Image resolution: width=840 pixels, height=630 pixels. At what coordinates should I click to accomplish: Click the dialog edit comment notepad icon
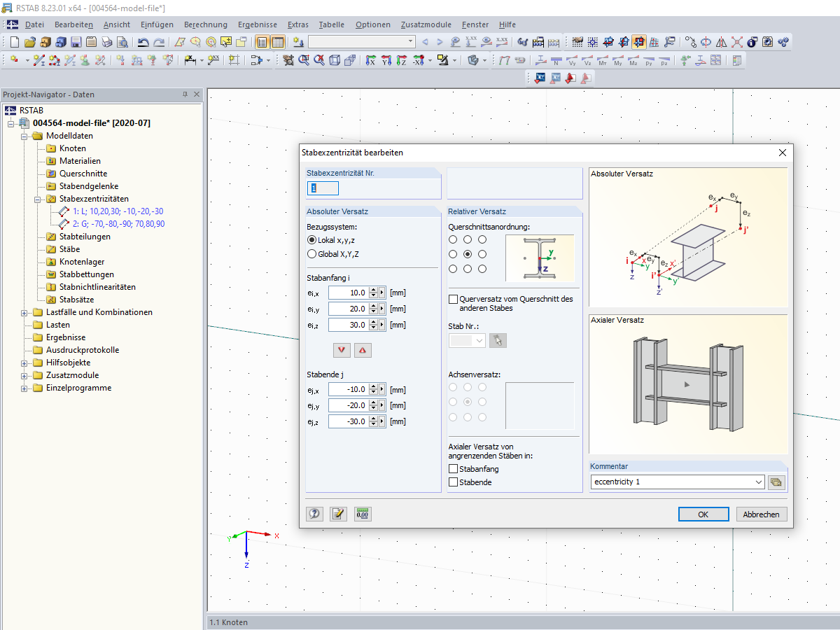click(x=339, y=514)
